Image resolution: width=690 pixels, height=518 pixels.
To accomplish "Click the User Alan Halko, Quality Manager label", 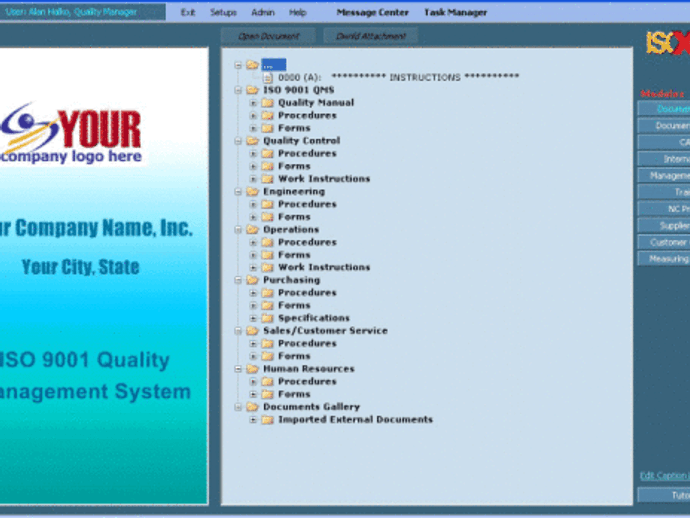I will pyautogui.click(x=71, y=12).
